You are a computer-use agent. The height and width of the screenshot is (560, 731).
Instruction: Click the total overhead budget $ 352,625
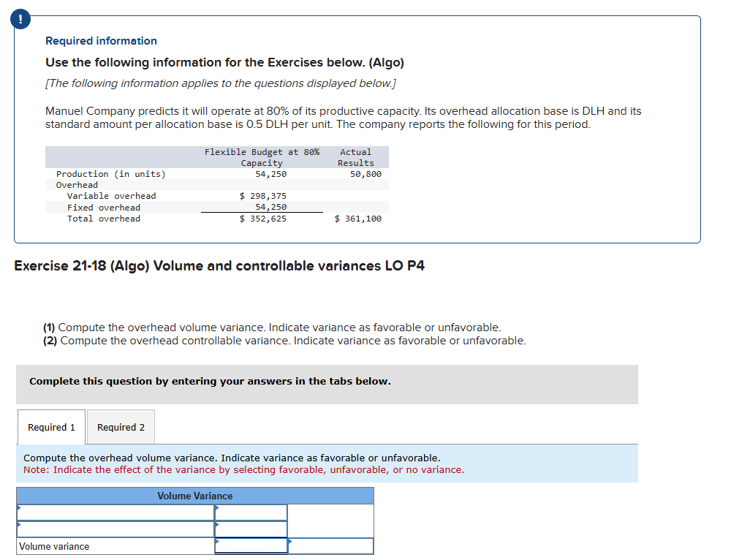(x=263, y=219)
